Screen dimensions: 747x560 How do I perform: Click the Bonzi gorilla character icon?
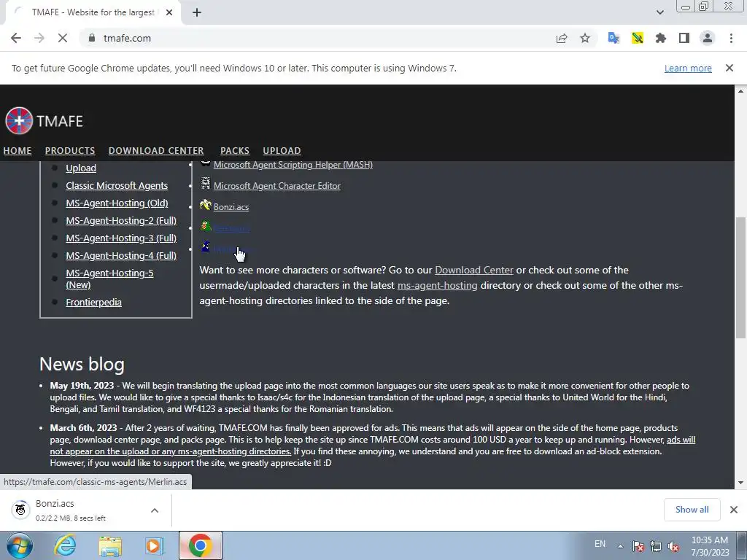coord(205,205)
